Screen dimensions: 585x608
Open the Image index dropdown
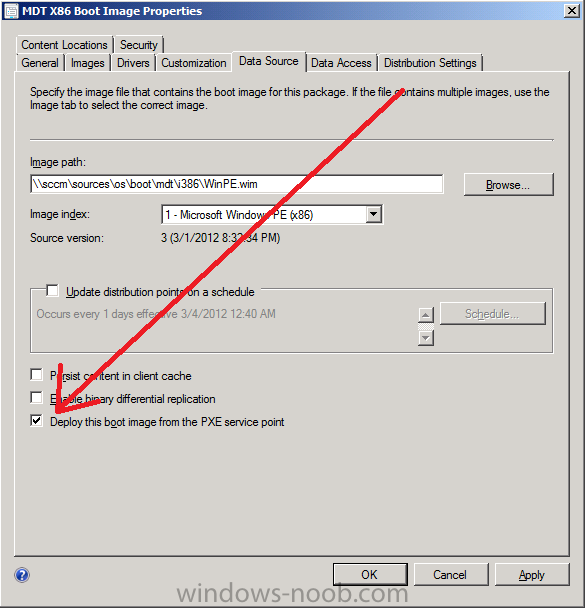point(373,214)
